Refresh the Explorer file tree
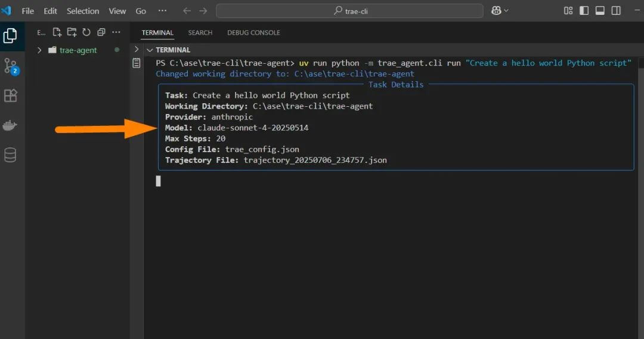 pos(86,32)
